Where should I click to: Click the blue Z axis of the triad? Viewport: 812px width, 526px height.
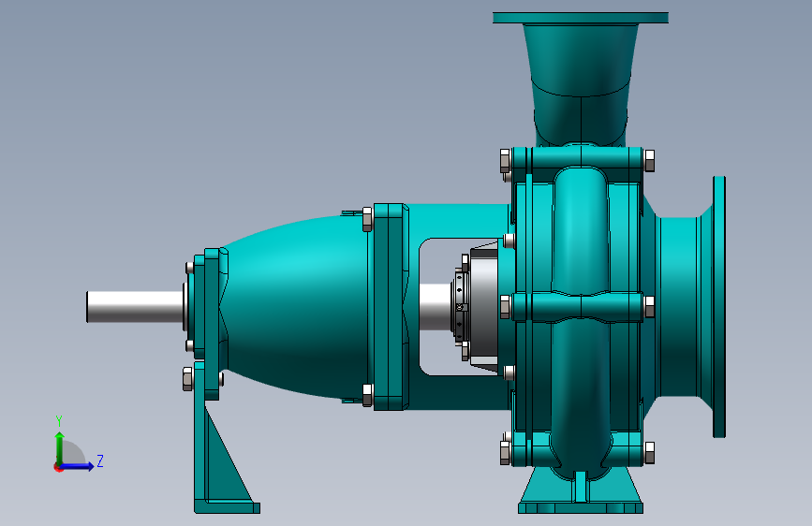pos(78,466)
